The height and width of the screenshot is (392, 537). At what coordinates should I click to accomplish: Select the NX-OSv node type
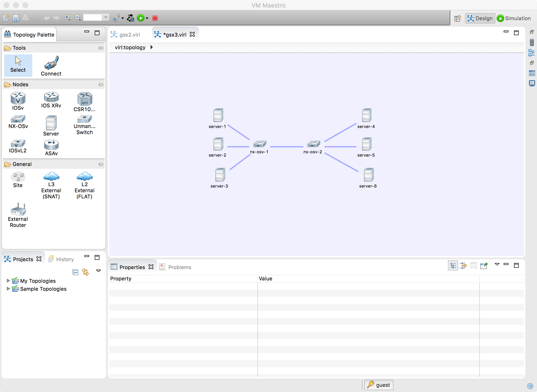[18, 121]
